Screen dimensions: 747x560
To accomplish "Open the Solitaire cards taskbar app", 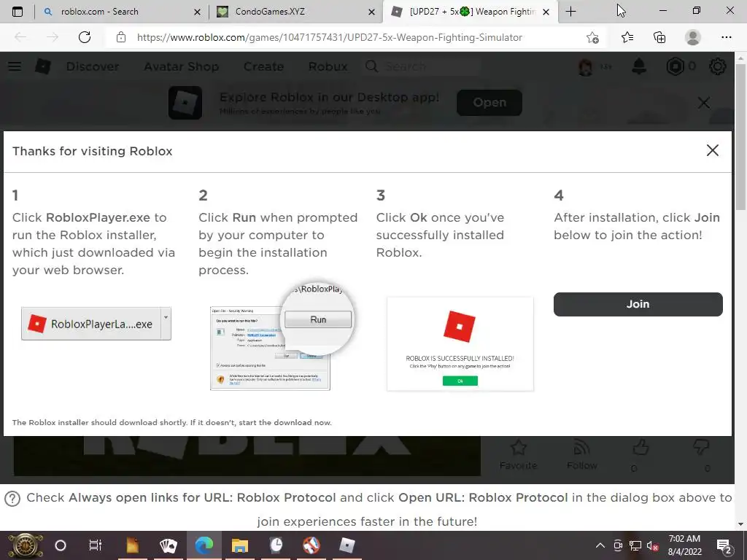I will pos(168,545).
